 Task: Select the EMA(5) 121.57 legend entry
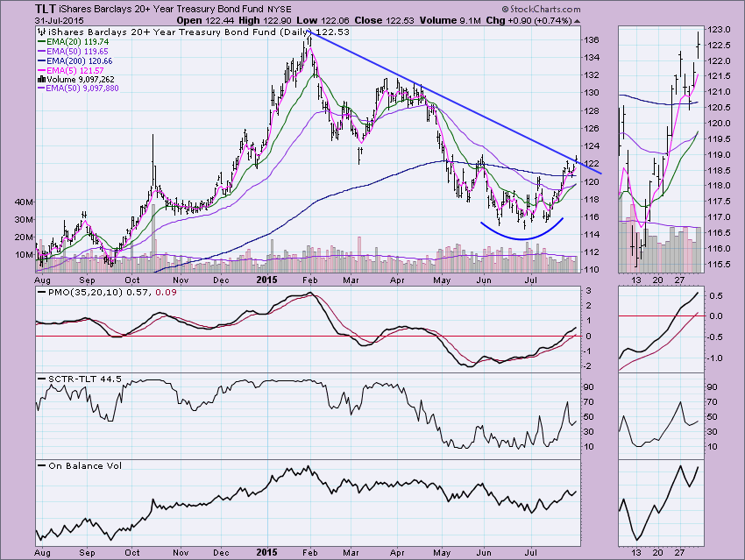click(70, 69)
